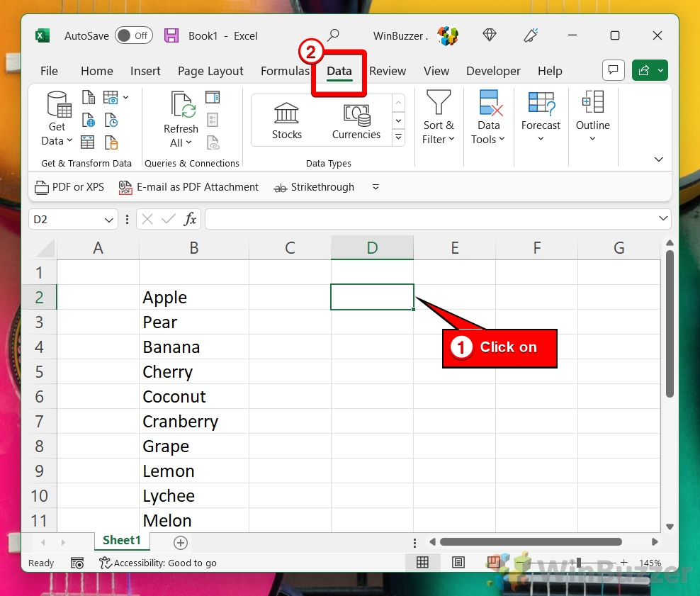
Task: Switch to the Review tab
Action: click(388, 71)
